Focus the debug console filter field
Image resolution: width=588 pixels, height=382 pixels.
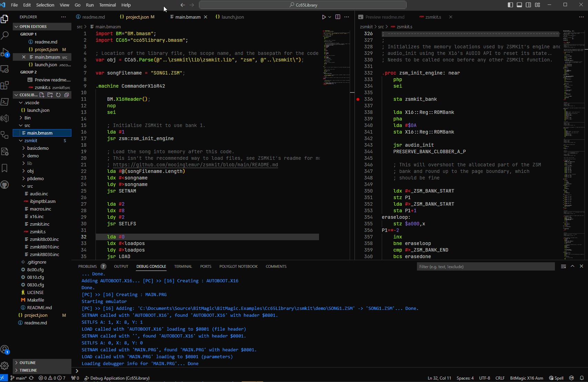[x=486, y=266]
